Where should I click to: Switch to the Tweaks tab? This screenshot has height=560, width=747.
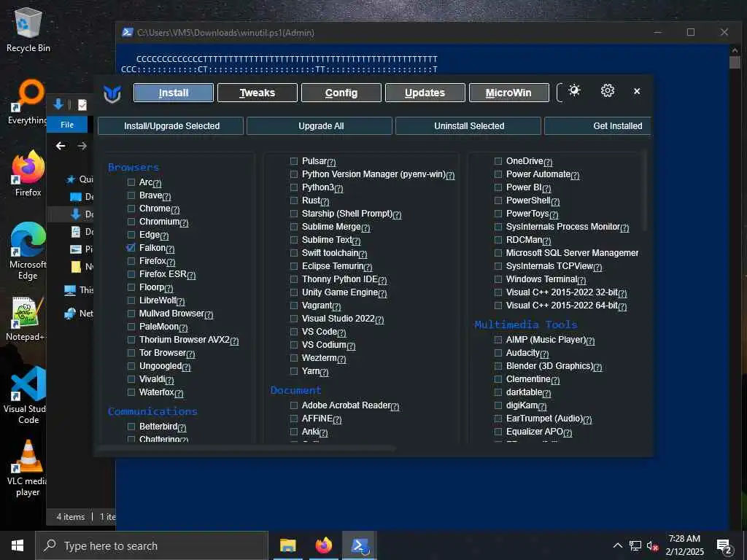click(x=258, y=93)
